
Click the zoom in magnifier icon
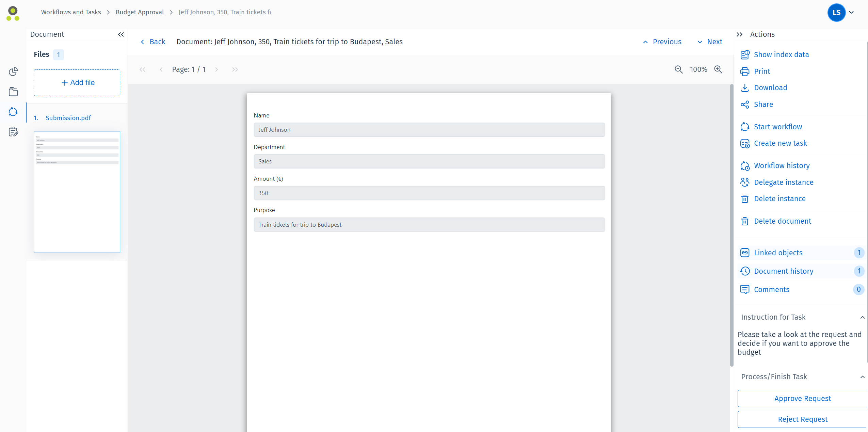[x=719, y=69]
